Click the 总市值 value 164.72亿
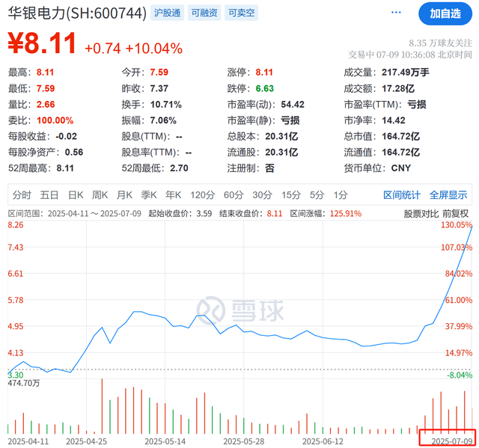Image resolution: width=479 pixels, height=448 pixels. (x=401, y=136)
